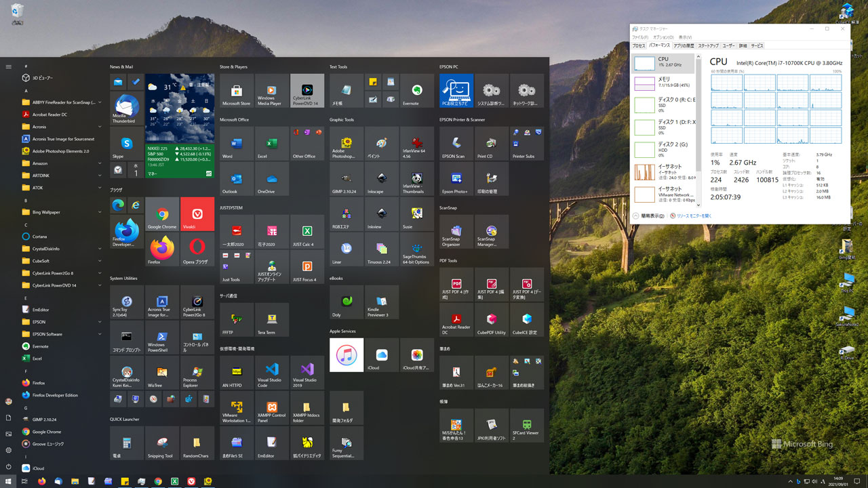868x488 pixels.
Task: Expand the Bing Wallpaper folder
Action: [62, 212]
